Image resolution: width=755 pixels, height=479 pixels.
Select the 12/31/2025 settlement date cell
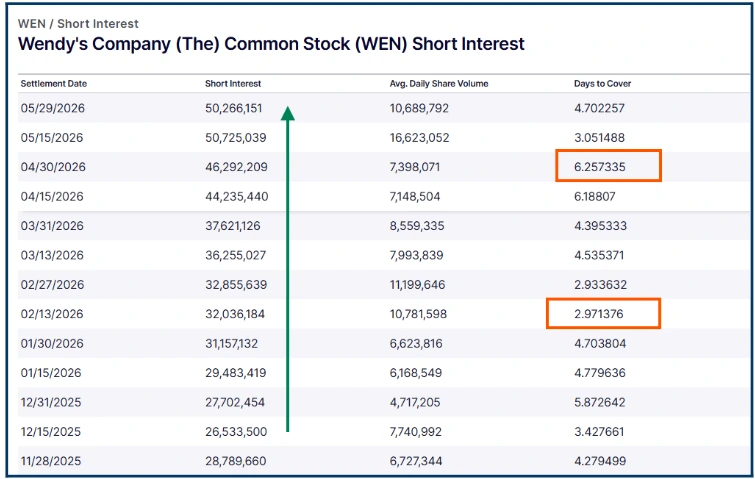click(x=51, y=402)
